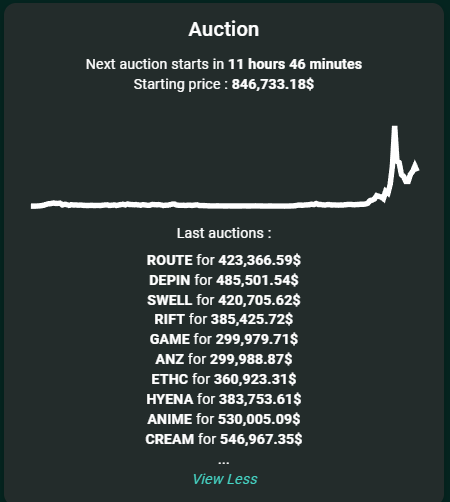The height and width of the screenshot is (502, 450).
Task: Click the View Less link
Action: [x=225, y=479]
